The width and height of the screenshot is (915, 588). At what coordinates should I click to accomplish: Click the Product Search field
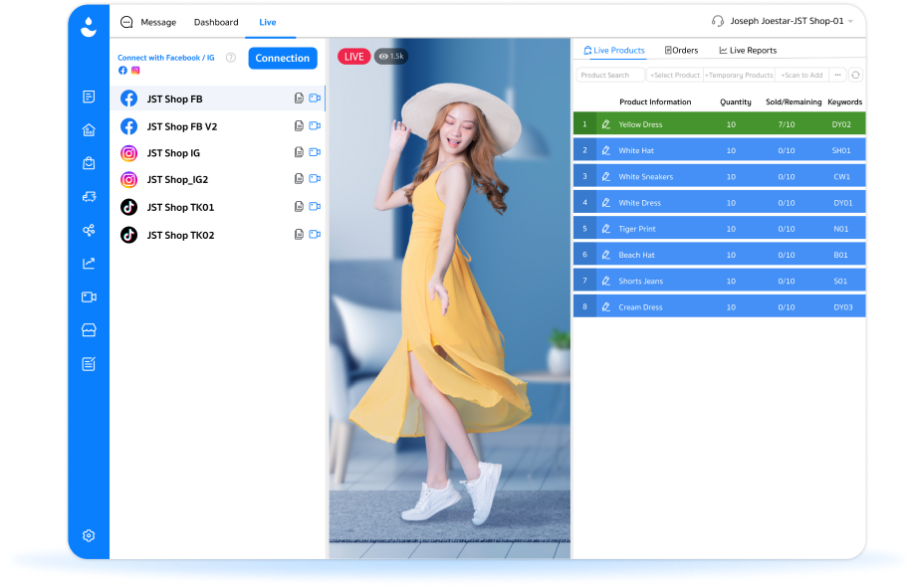[610, 75]
